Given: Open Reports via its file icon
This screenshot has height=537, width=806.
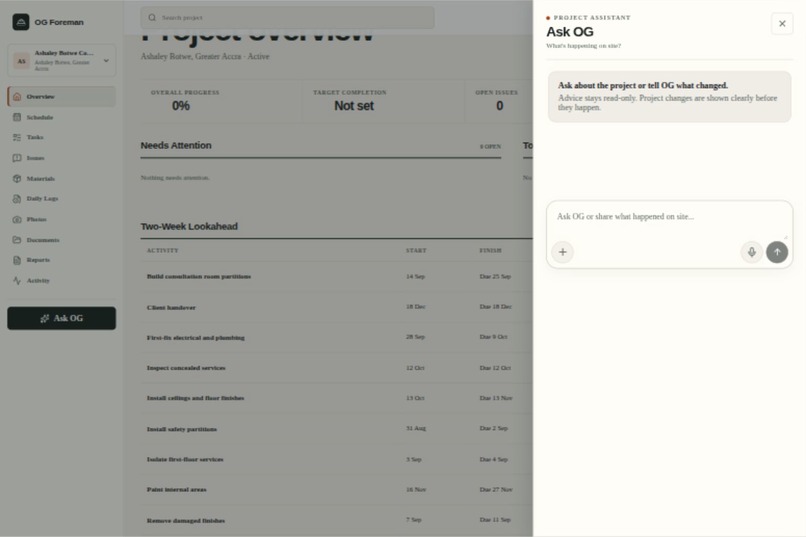Looking at the screenshot, I should 17,260.
